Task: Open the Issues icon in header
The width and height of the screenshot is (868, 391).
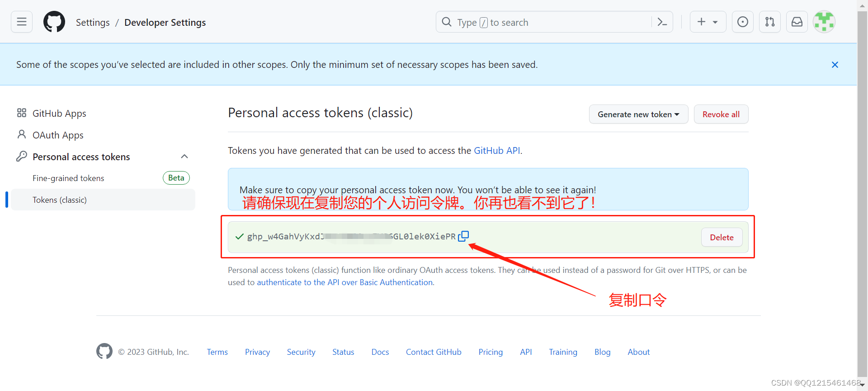Action: click(743, 22)
